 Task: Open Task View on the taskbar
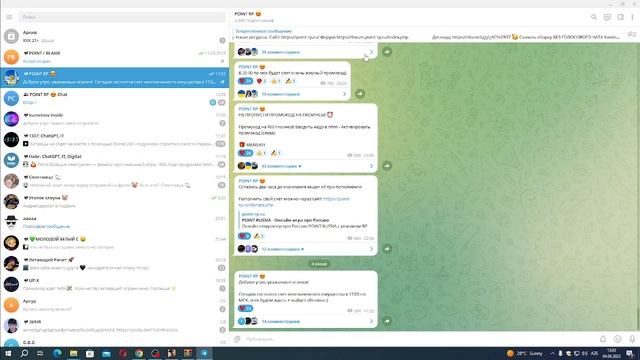tap(40, 353)
